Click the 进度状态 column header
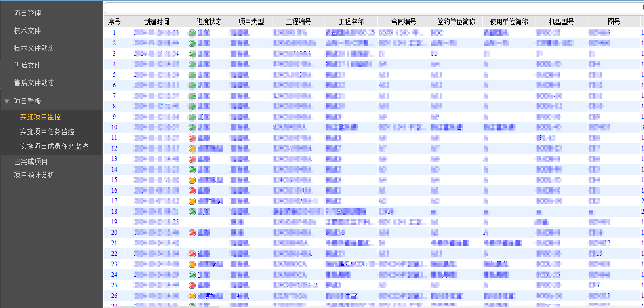The width and height of the screenshot is (644, 308). pyautogui.click(x=209, y=22)
